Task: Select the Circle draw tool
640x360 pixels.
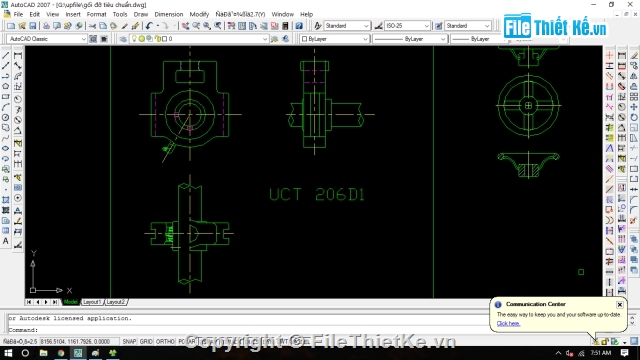Action: coord(6,118)
